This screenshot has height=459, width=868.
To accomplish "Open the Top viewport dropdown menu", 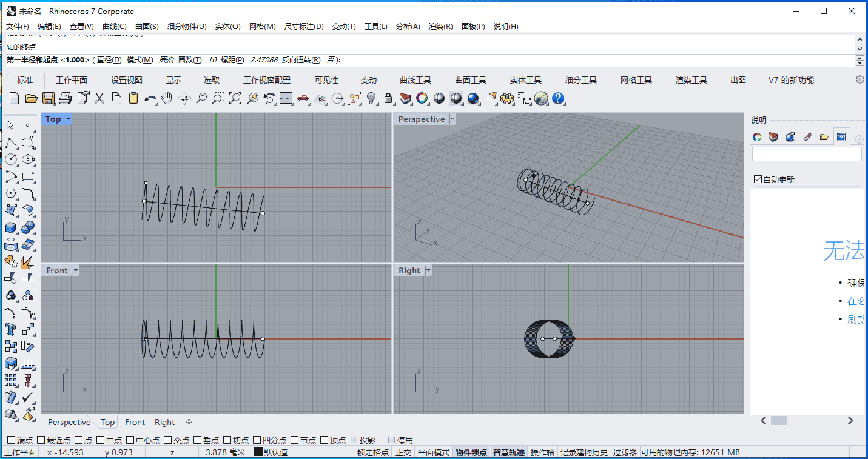I will point(67,119).
